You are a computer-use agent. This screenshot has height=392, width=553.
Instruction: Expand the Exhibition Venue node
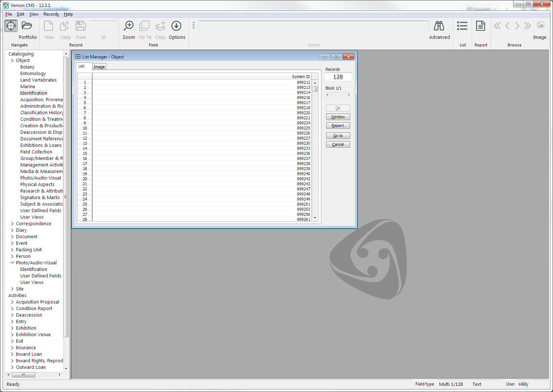coord(12,335)
